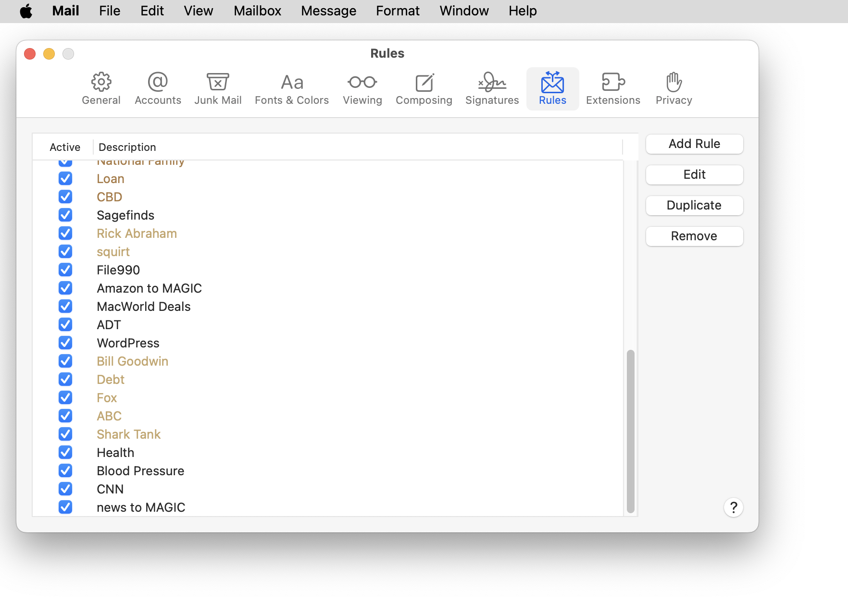Toggle MacWorld Deals rule checkbox
Screen dimensions: 848x616
tap(65, 307)
